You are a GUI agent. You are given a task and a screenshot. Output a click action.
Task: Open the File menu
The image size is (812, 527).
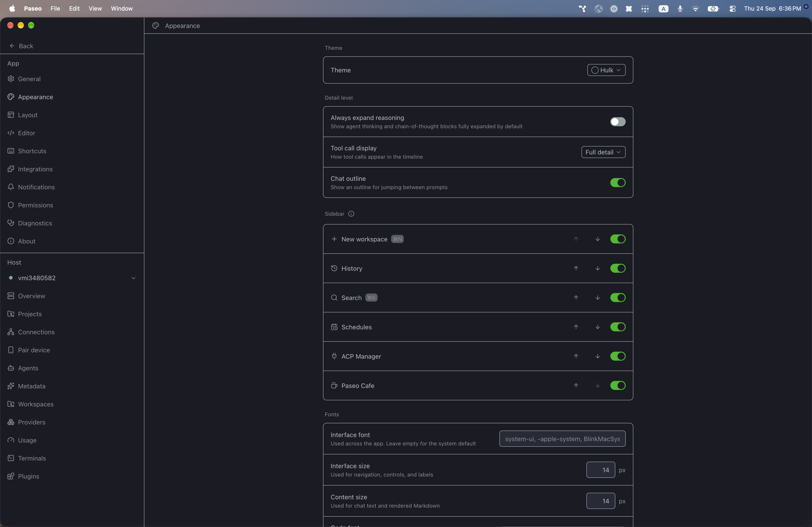(55, 9)
